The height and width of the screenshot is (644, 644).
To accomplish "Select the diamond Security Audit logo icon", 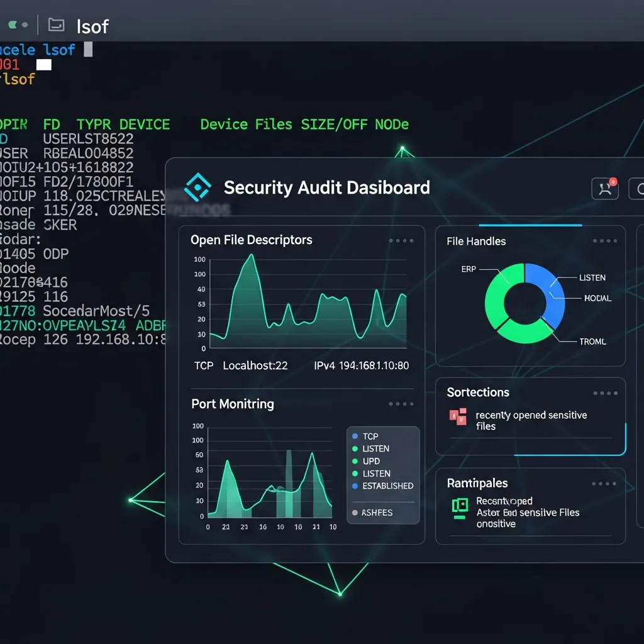I will point(197,187).
